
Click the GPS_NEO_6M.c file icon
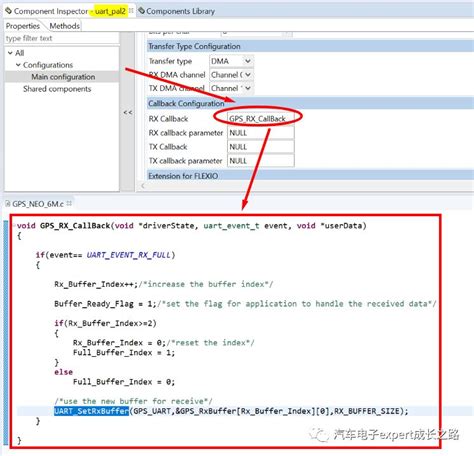coord(8,203)
